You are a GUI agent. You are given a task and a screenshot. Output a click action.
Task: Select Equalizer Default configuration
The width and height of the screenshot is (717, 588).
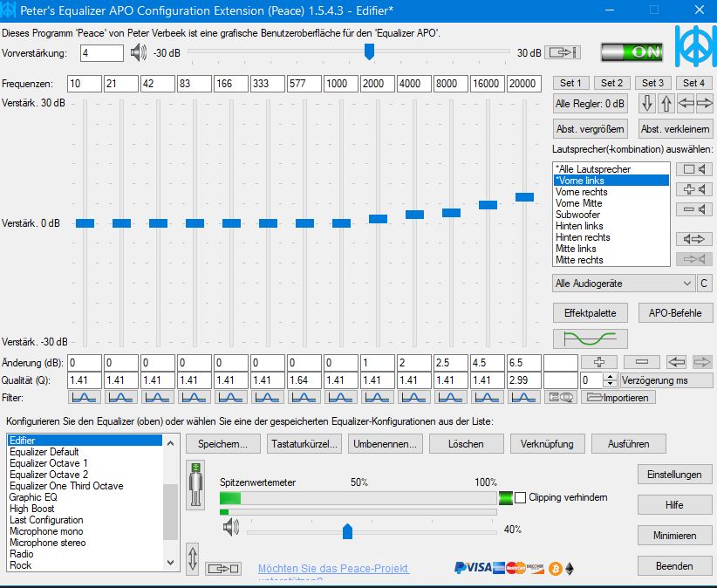point(85,452)
